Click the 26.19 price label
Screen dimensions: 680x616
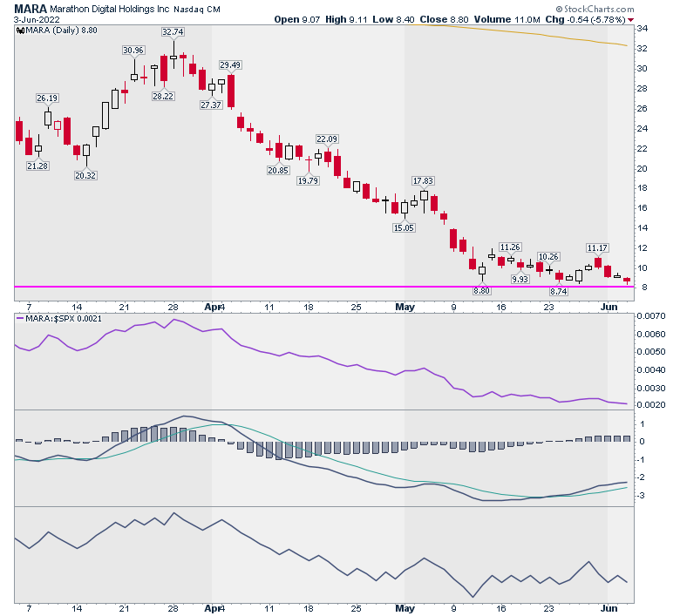(x=47, y=98)
